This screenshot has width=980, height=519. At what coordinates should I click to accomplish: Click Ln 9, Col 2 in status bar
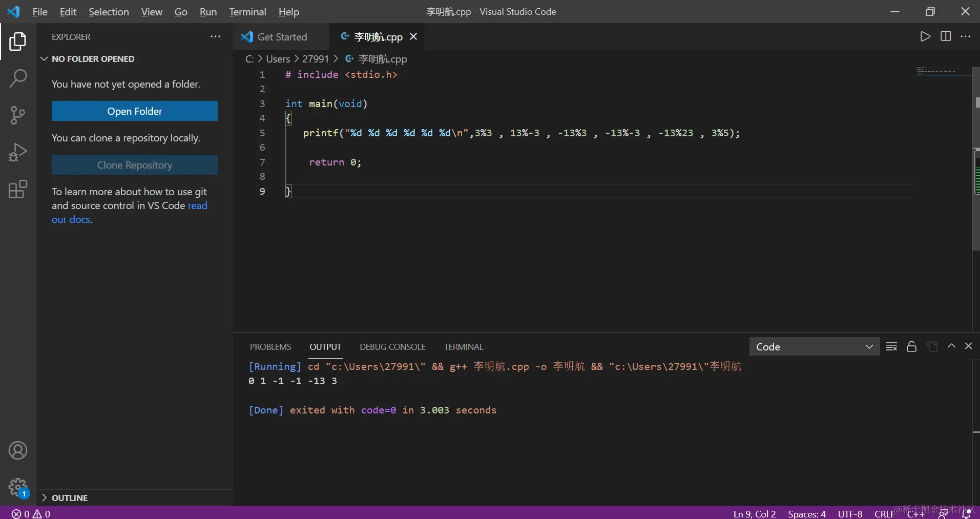pyautogui.click(x=755, y=513)
